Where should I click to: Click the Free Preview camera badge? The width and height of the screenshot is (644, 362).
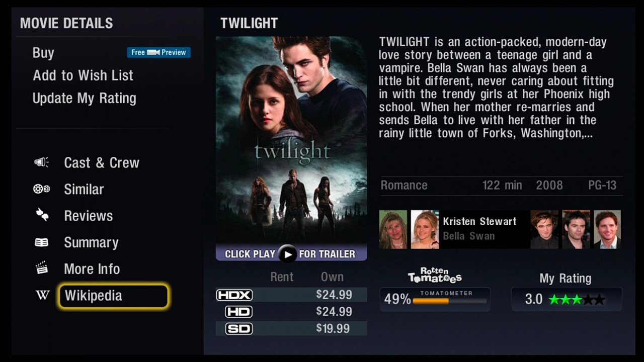[x=158, y=52]
